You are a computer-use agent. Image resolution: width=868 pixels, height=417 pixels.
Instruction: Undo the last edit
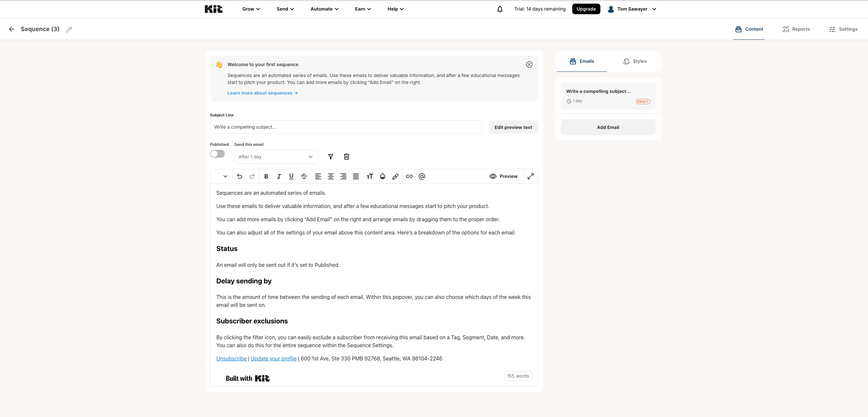coord(240,176)
